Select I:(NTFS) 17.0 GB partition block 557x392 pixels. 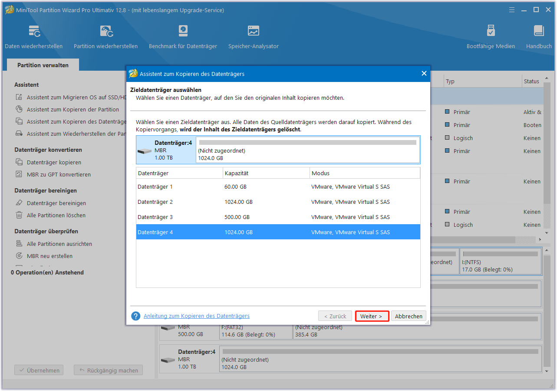click(x=501, y=261)
